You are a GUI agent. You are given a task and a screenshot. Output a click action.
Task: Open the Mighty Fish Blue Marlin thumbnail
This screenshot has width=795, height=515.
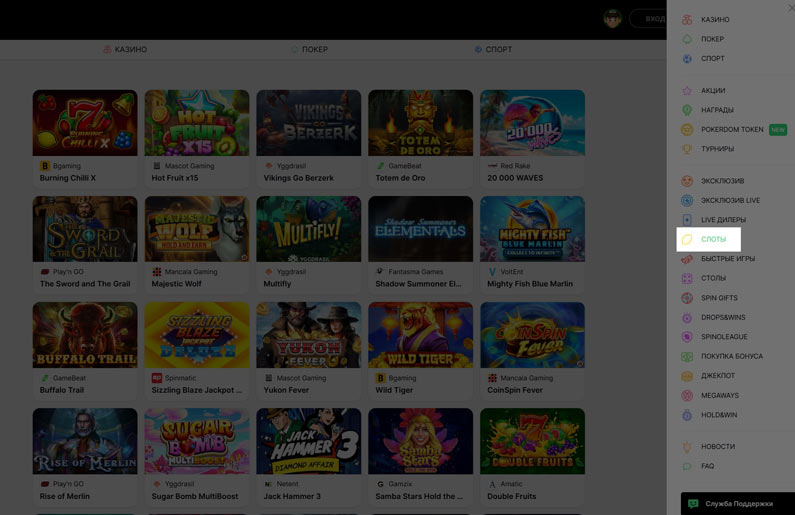532,229
